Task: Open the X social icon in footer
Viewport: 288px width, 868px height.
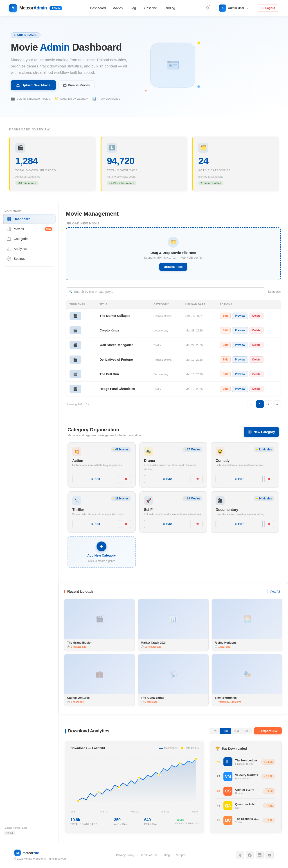Action: click(240, 855)
